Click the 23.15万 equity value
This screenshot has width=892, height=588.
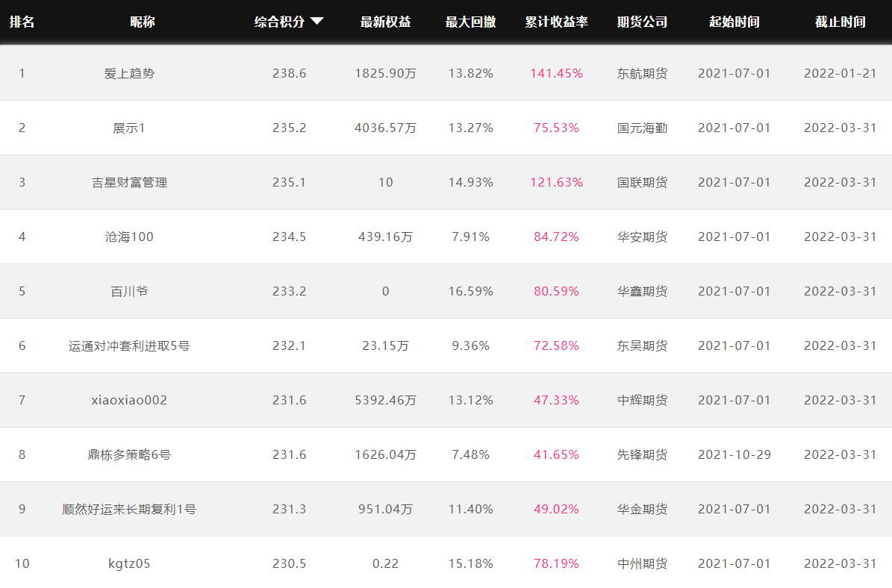click(386, 345)
